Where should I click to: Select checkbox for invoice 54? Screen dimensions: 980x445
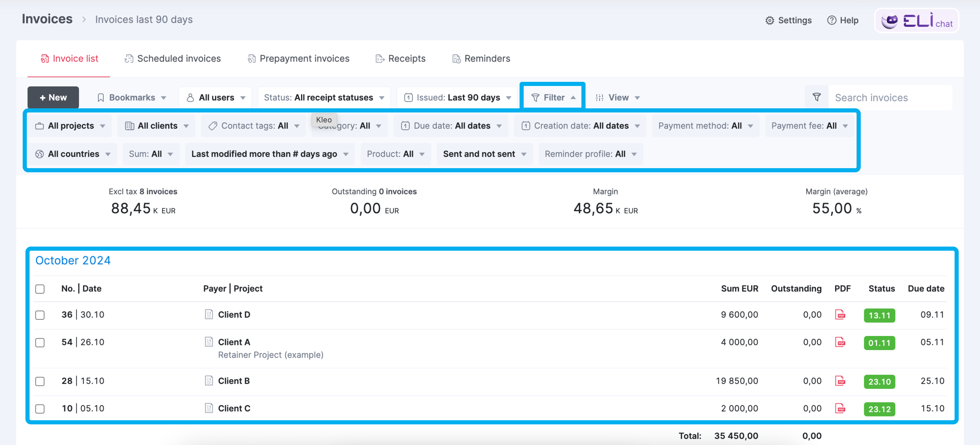point(40,343)
